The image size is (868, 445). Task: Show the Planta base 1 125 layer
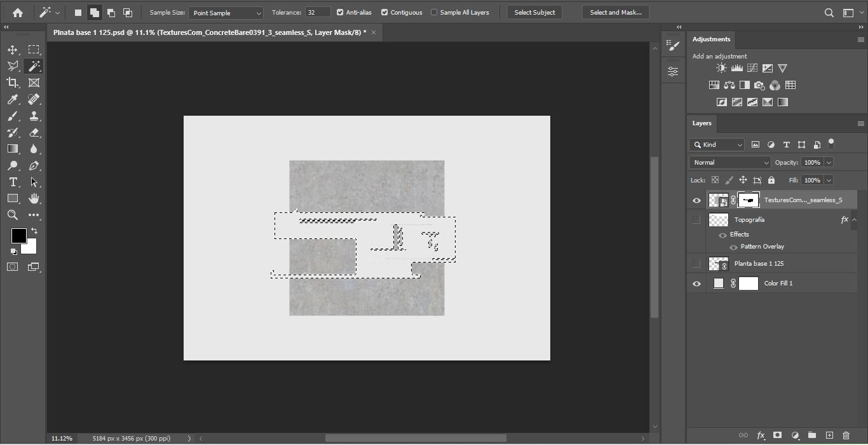click(696, 264)
